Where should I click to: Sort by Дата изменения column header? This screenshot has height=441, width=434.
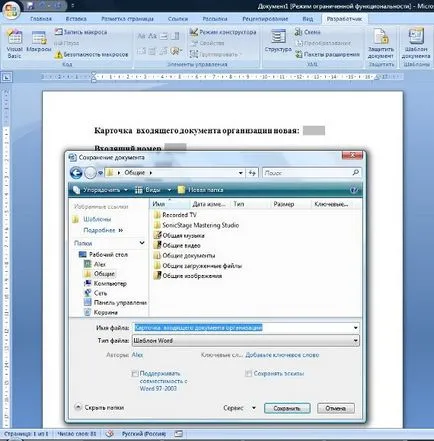pos(210,204)
